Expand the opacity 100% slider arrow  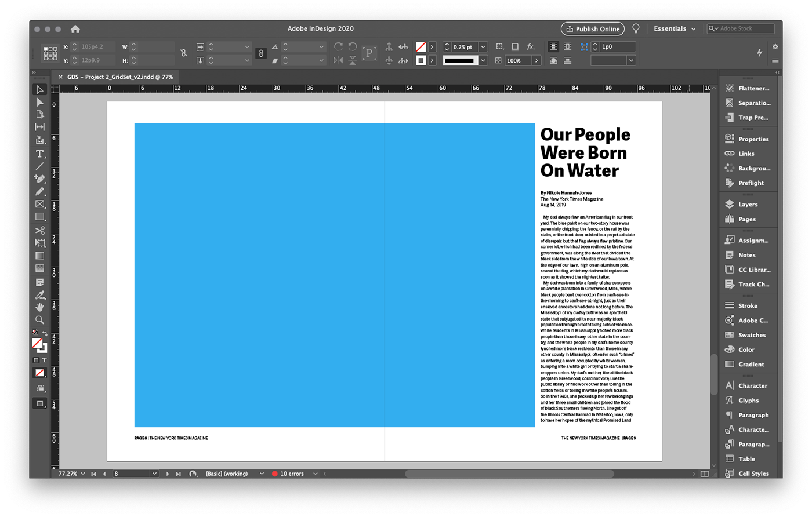(x=536, y=60)
